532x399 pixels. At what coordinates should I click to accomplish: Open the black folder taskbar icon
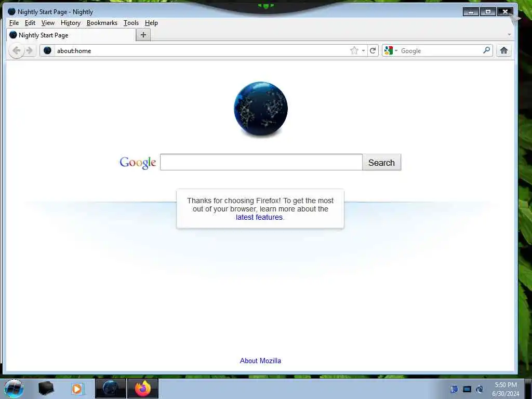click(x=46, y=389)
